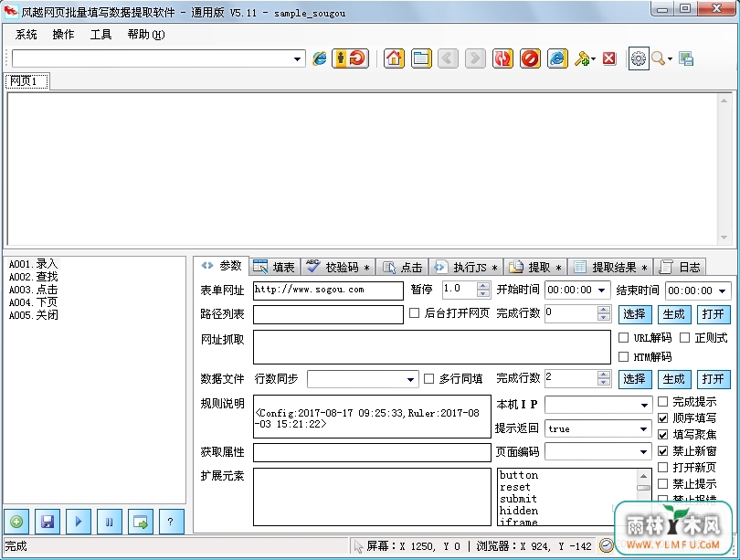The width and height of the screenshot is (740, 560).
Task: Expand the add favorites dropdown arrow
Action: pos(593,59)
